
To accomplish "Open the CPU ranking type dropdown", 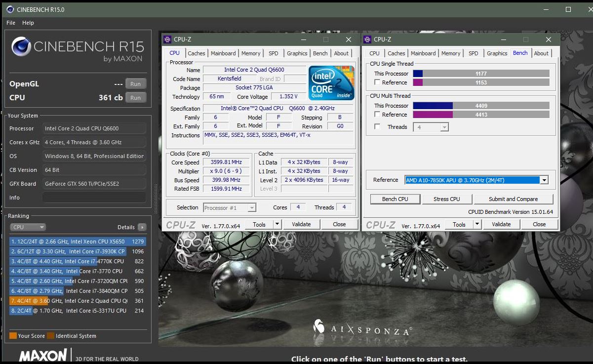I will pos(28,227).
